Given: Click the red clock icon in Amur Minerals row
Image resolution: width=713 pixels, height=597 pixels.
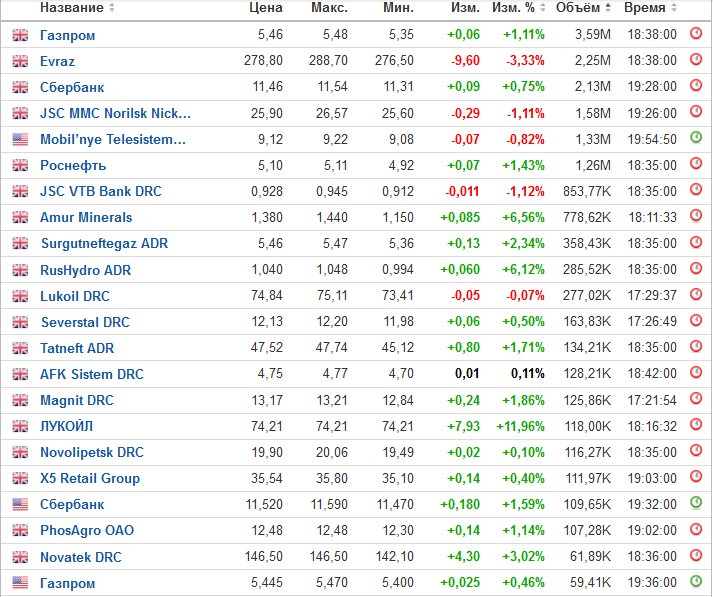Looking at the screenshot, I should tap(696, 216).
